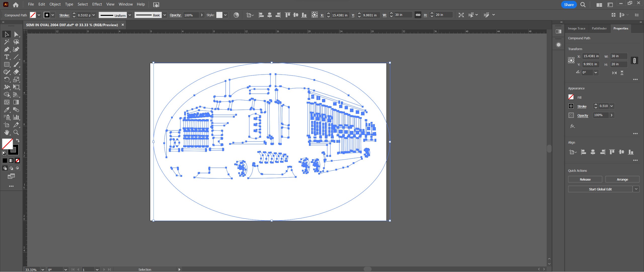Select the Rectangle tool
This screenshot has width=644, height=272.
click(x=6, y=64)
